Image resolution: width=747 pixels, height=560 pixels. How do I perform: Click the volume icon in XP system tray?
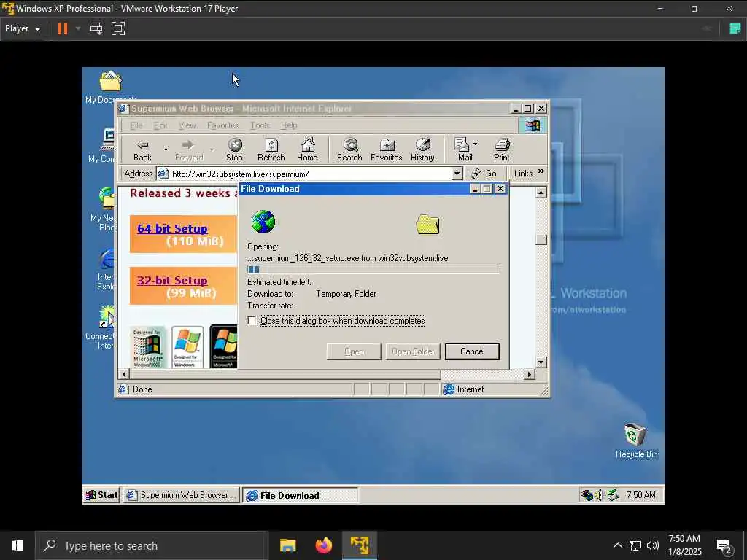pos(599,495)
